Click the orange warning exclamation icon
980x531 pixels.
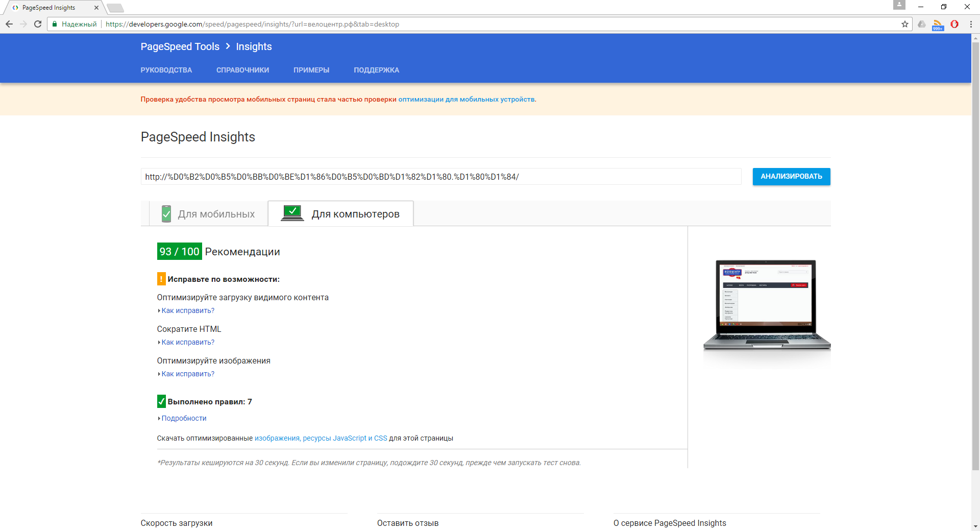161,279
